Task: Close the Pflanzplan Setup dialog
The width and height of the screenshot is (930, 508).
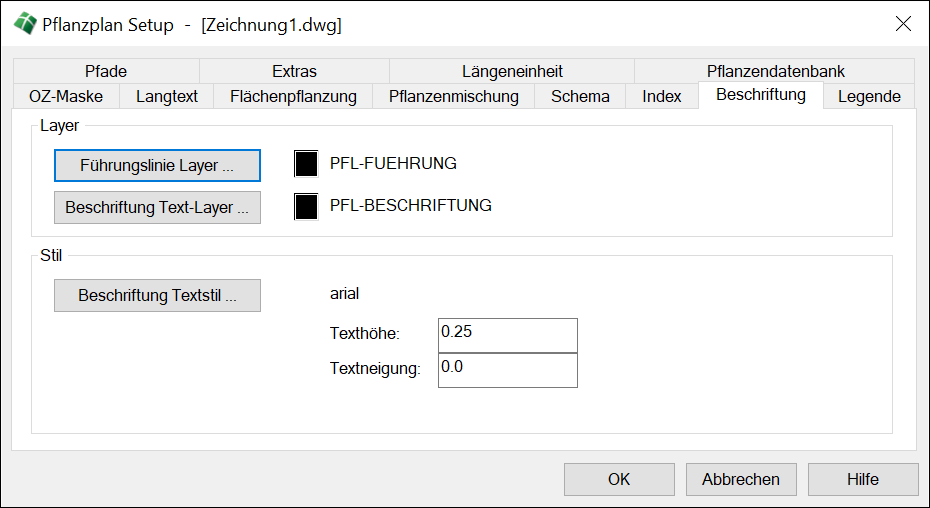Action: point(903,25)
